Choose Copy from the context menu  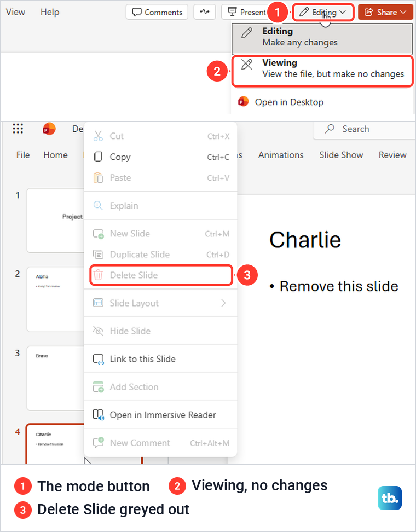click(x=160, y=157)
